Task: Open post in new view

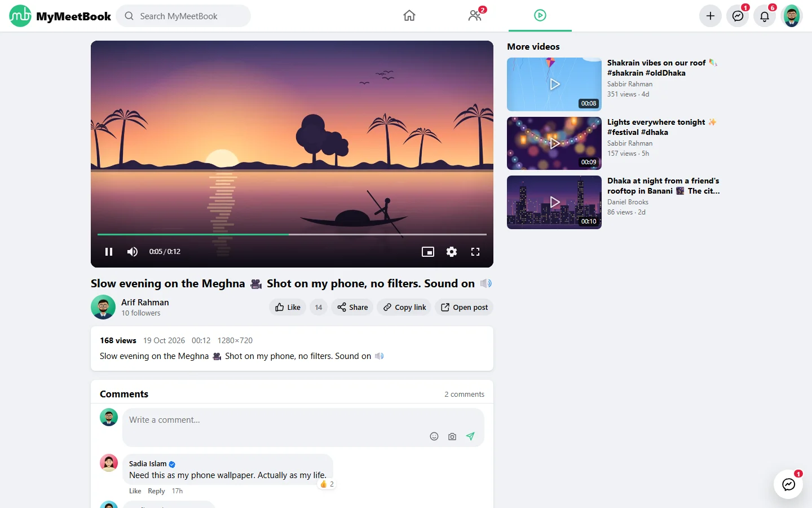Action: 464,307
